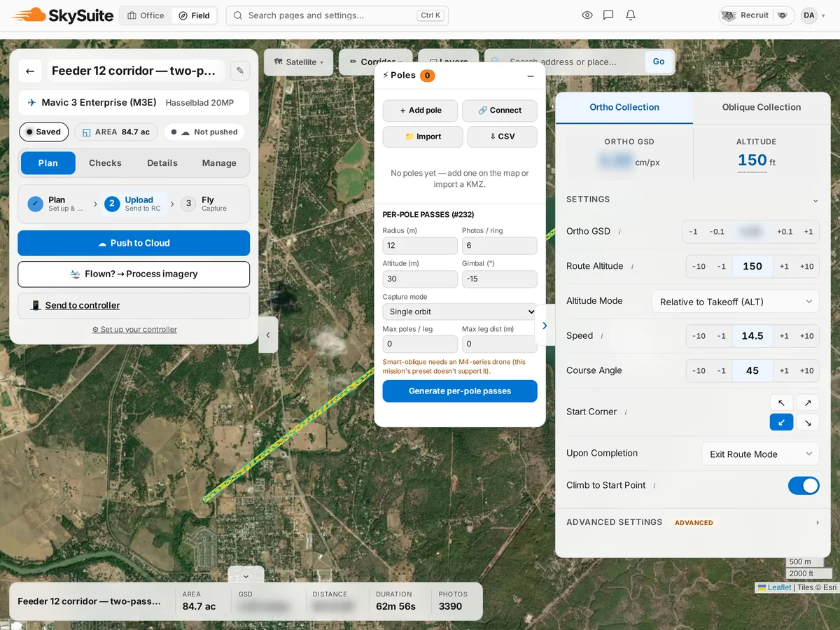The height and width of the screenshot is (630, 840).
Task: Open the Details tab
Action: tap(162, 163)
